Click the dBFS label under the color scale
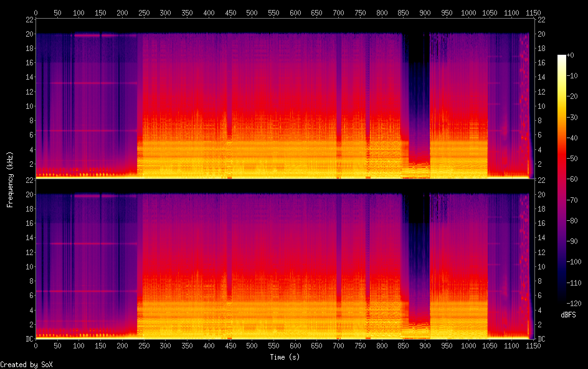 [x=568, y=315]
